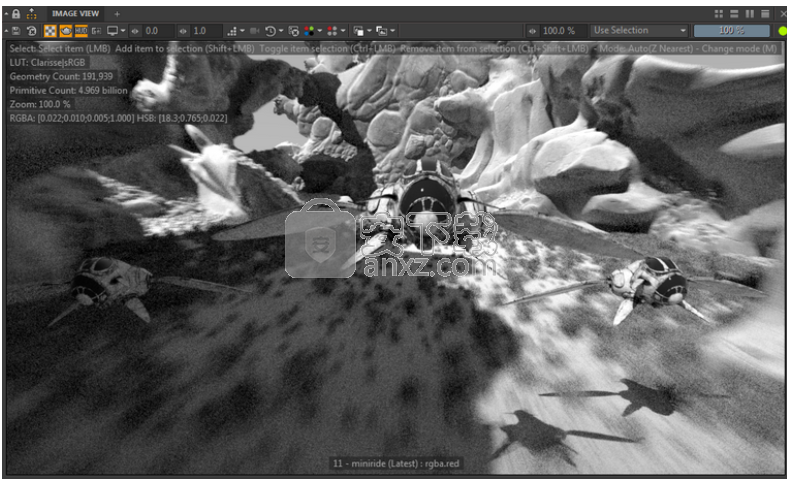Click the camera icon in toolbar
The image size is (787, 479).
tap(255, 31)
